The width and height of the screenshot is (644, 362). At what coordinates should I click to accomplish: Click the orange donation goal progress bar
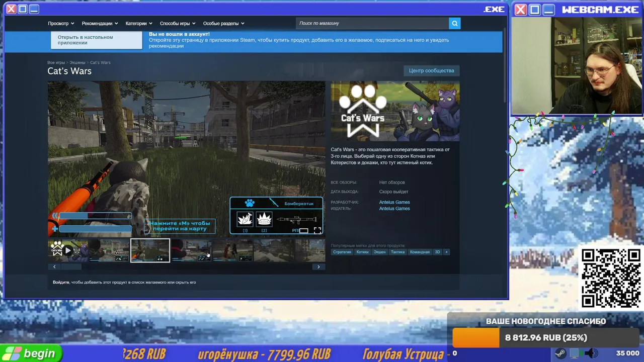[475, 338]
